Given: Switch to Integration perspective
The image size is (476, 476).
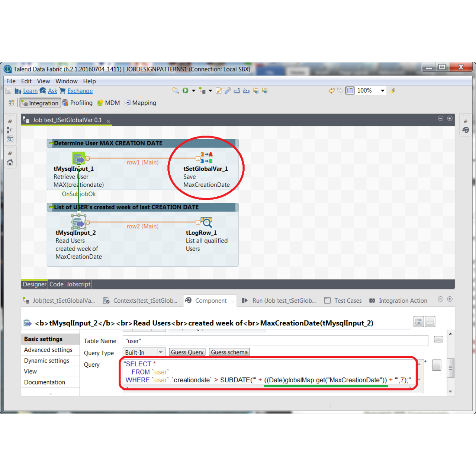Looking at the screenshot, I should [40, 103].
